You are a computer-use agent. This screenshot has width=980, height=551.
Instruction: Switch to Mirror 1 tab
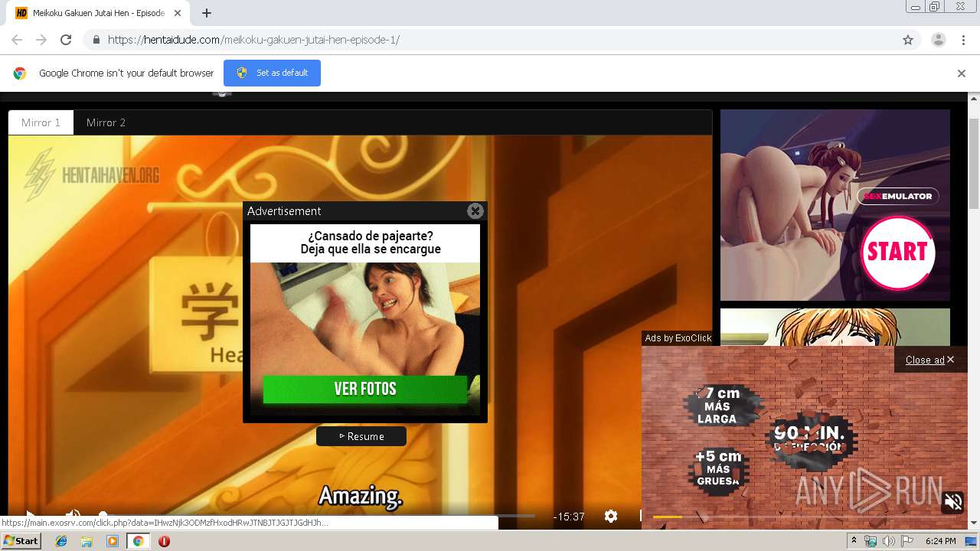coord(41,122)
